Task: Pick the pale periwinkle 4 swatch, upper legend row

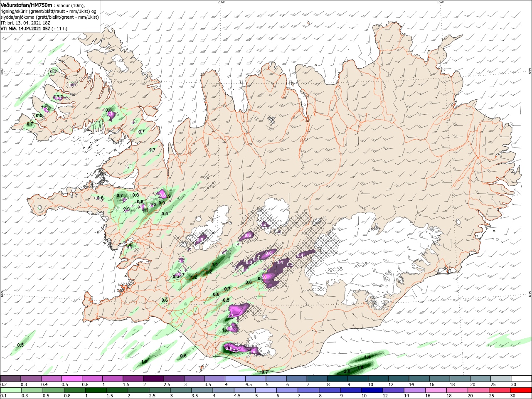Action: (x=235, y=379)
